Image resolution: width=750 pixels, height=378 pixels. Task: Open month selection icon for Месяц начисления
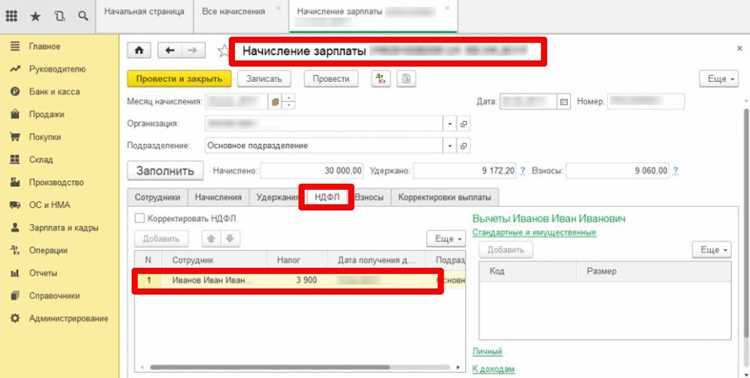pos(275,101)
